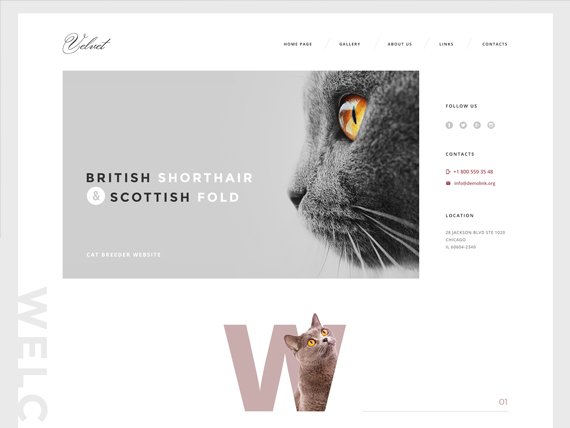Click the info@demolink.org email link
The width and height of the screenshot is (570, 428).
474,183
